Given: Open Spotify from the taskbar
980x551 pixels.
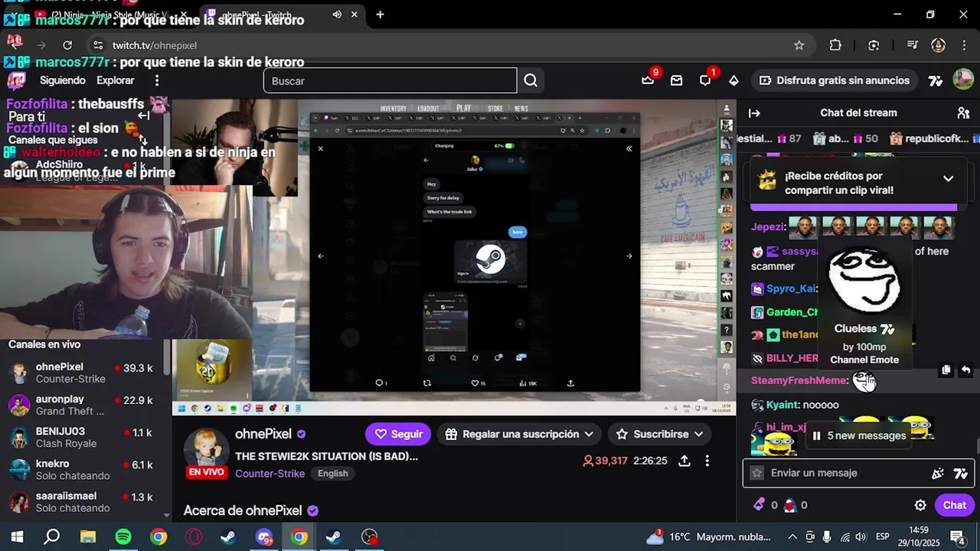Looking at the screenshot, I should coord(123,536).
